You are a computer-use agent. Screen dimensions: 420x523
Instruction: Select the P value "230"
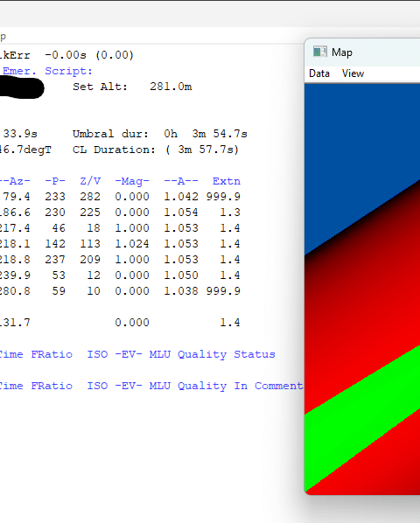(55, 213)
